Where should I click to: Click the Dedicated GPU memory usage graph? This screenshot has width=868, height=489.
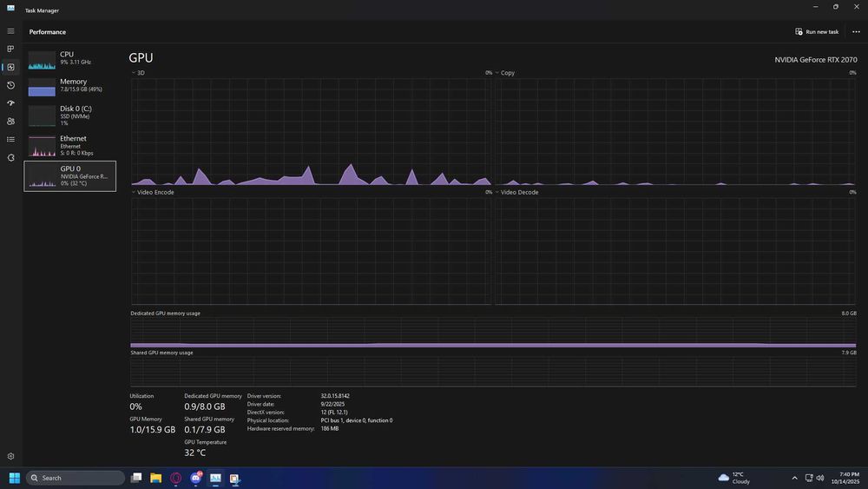pyautogui.click(x=493, y=333)
